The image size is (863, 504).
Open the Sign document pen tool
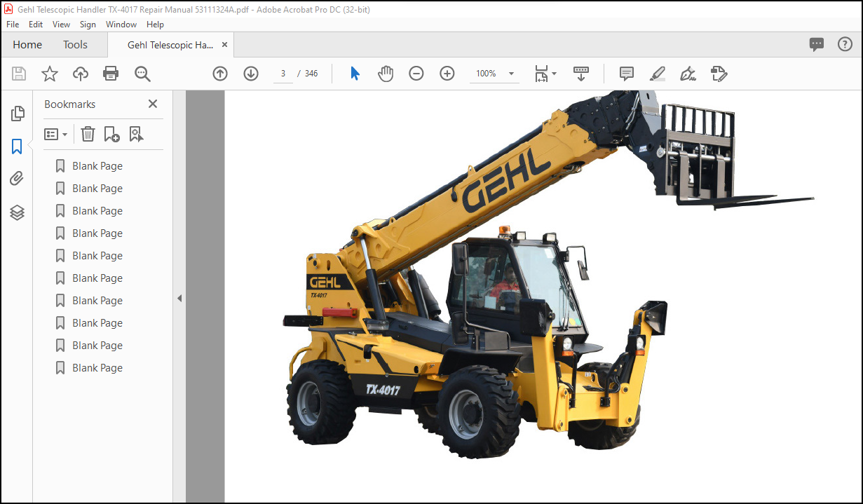click(x=688, y=74)
